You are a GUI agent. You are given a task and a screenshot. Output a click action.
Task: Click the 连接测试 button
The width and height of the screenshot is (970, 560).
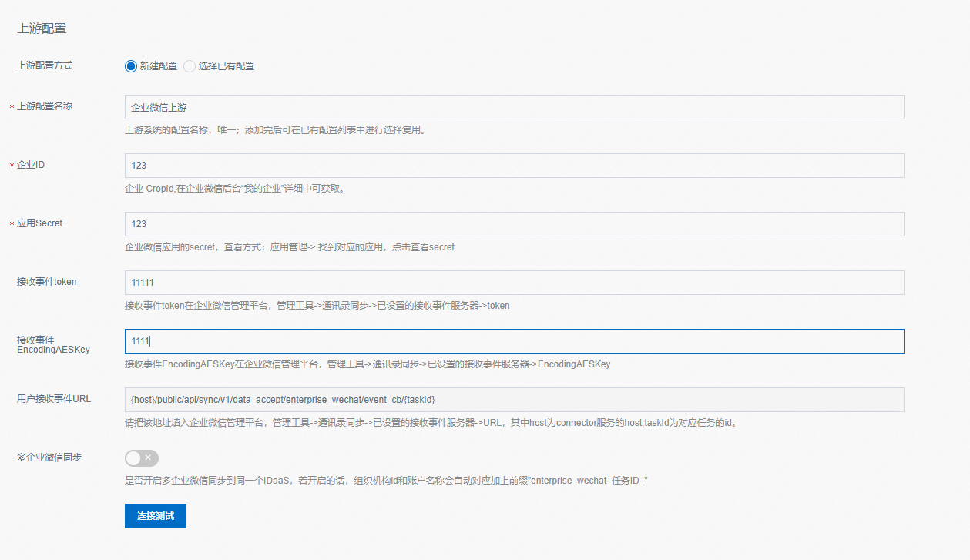point(156,516)
